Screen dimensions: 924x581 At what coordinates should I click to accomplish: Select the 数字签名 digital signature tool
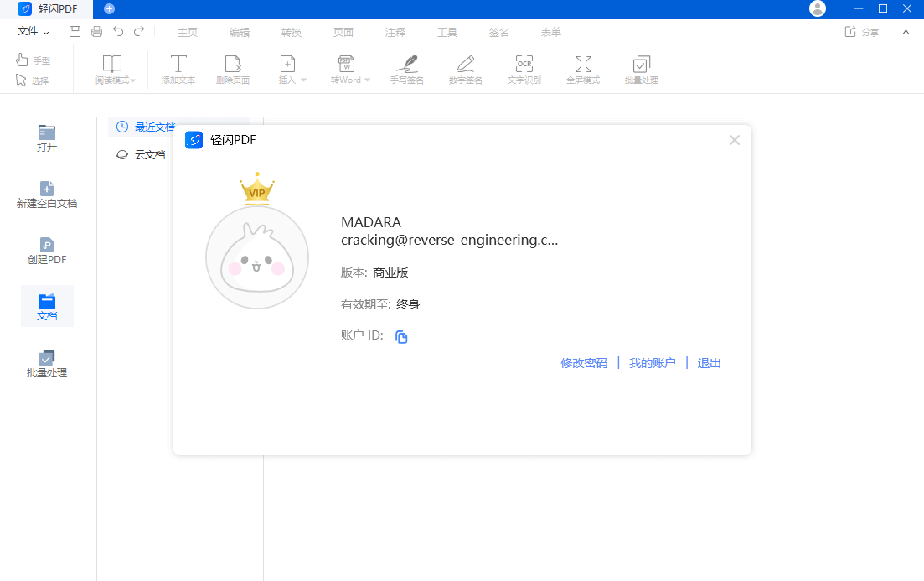[x=465, y=69]
